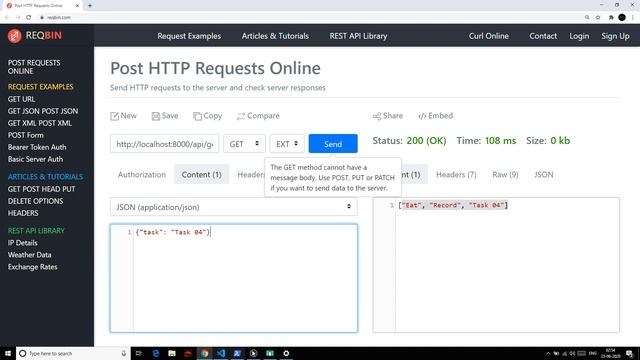Click the blue Send button

pos(333,144)
